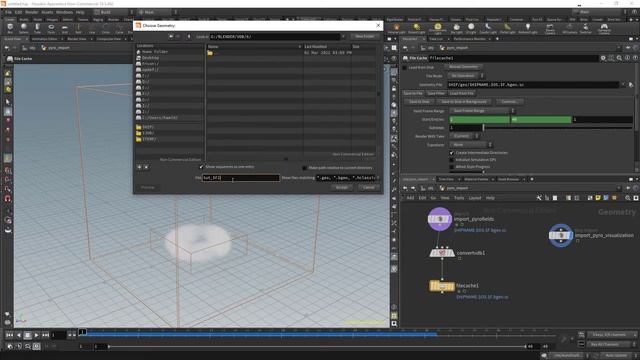The height and width of the screenshot is (360, 640).
Task: Select convertvdb1 node icon
Action: 442,253
